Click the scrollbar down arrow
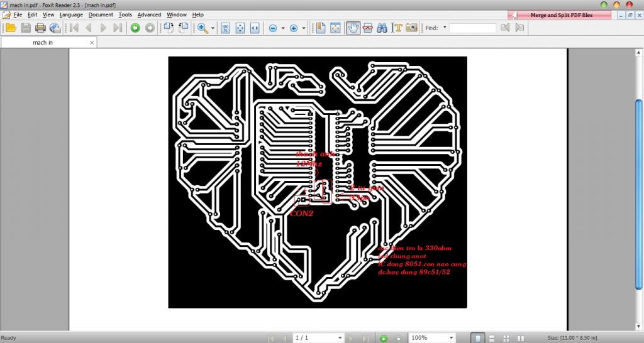644x343 pixels. 639,326
